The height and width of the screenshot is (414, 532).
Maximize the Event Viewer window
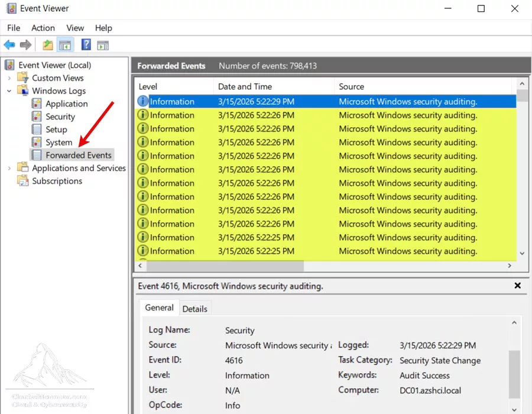pyautogui.click(x=481, y=8)
